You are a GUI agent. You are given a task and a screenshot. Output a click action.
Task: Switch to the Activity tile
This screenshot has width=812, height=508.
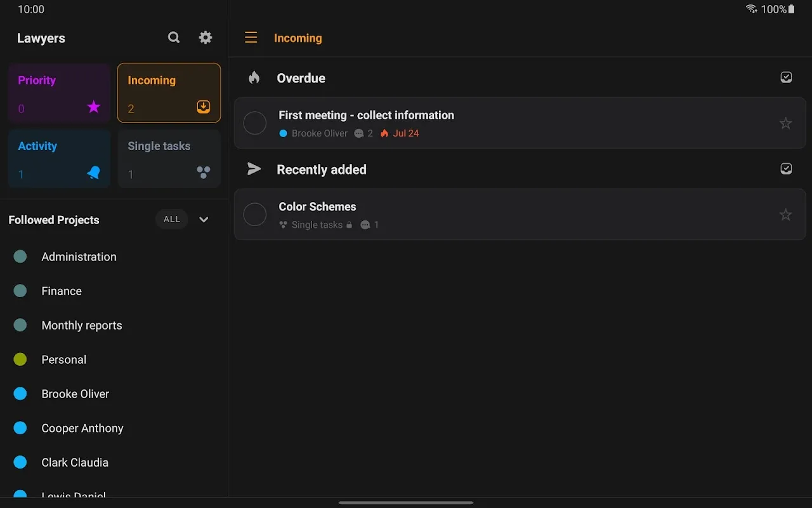point(59,159)
